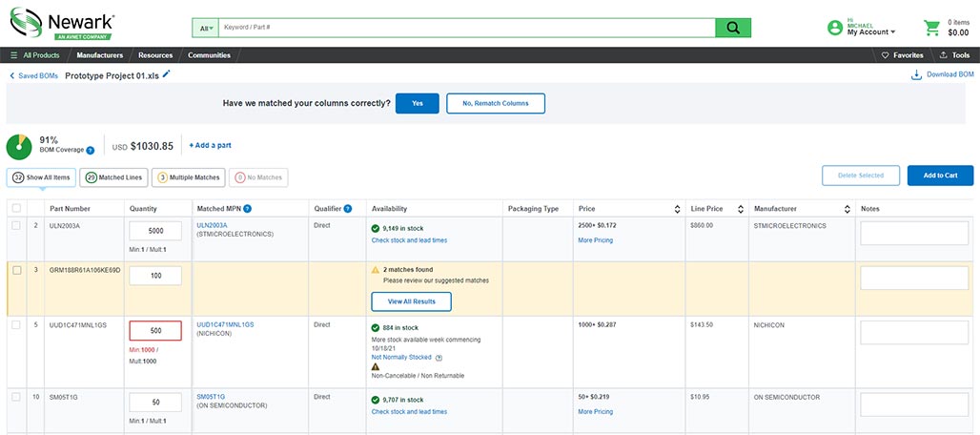
Task: Select the UUD1C471MNL1GS row checkbox
Action: (16, 325)
